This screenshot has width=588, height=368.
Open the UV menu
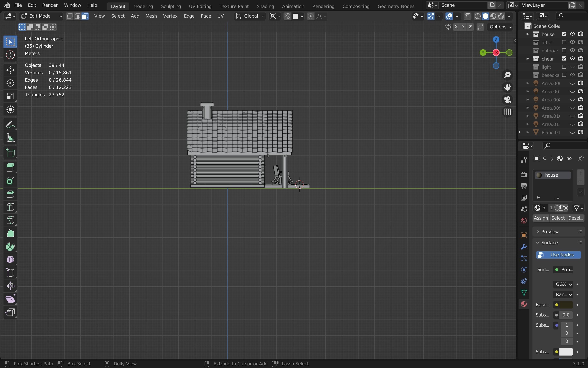(220, 16)
